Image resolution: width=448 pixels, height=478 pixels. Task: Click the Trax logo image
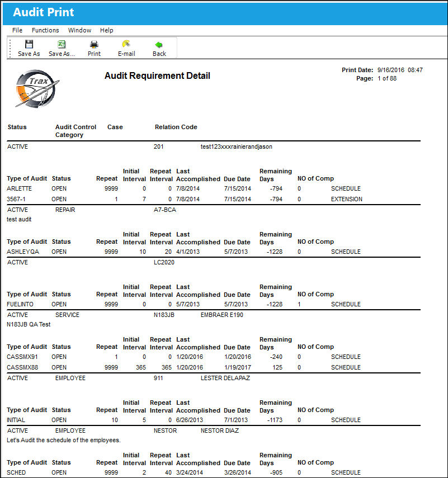click(x=37, y=89)
